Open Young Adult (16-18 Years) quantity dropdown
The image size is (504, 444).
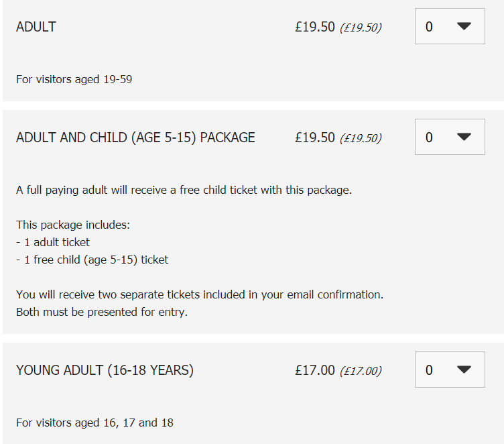click(x=449, y=370)
